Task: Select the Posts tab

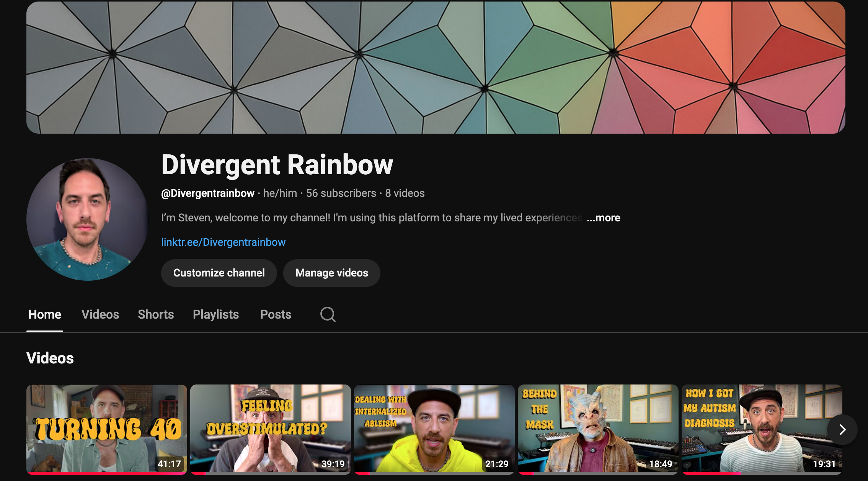Action: click(276, 314)
